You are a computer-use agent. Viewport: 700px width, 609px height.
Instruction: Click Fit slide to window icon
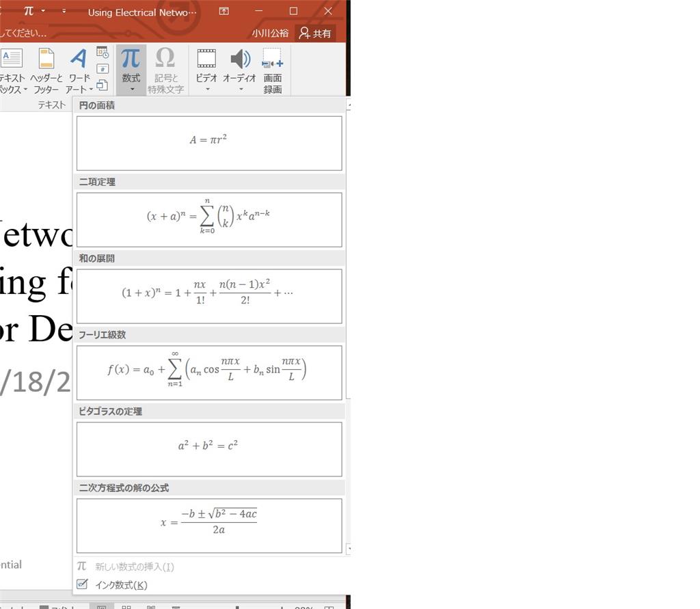click(329, 607)
